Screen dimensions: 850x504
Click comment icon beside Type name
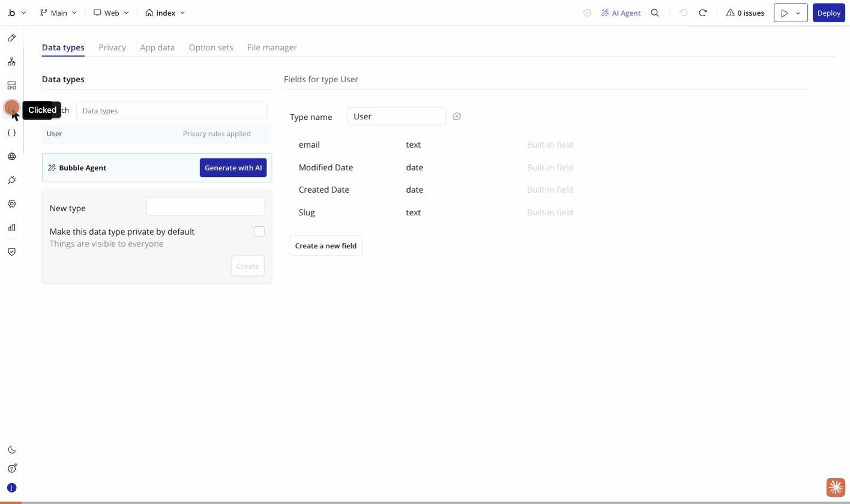457,116
